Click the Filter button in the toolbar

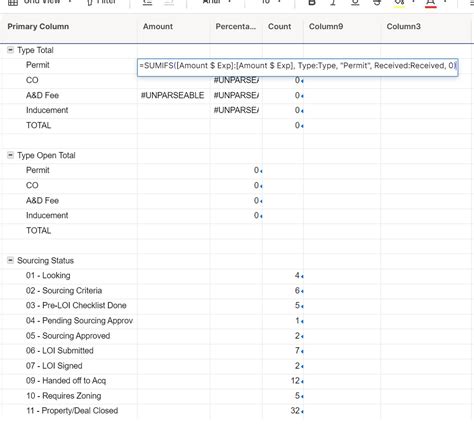(101, 2)
